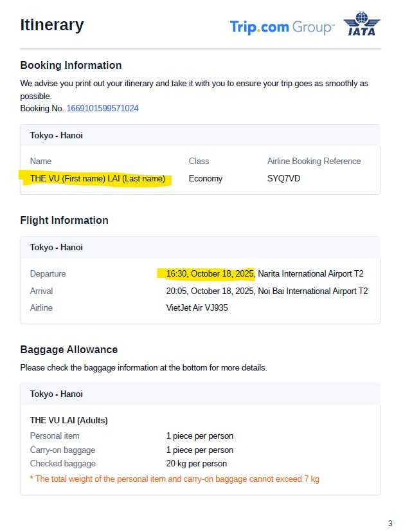This screenshot has height=532, width=412.
Task: Click the highlighted departure time 16:30, October 18
Action: tap(210, 273)
